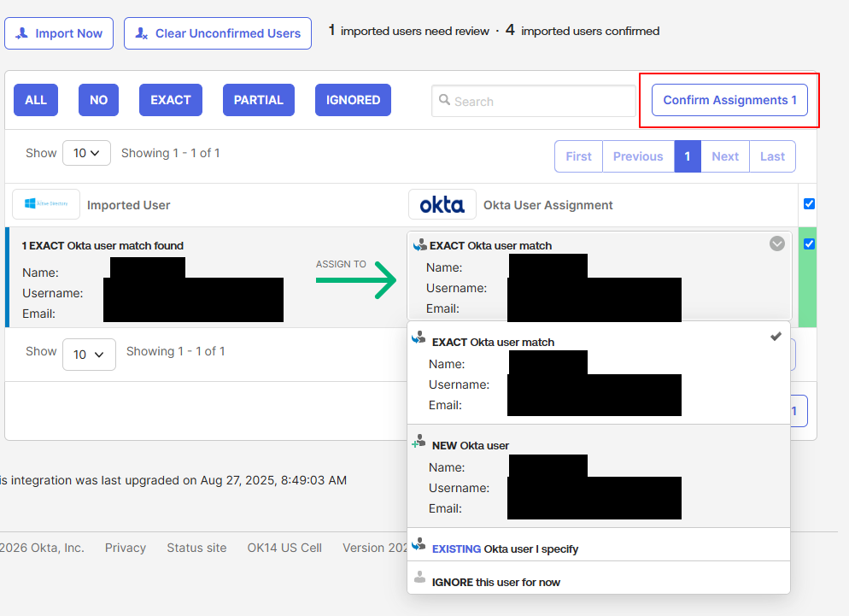Select page 1 in pagination

(688, 156)
